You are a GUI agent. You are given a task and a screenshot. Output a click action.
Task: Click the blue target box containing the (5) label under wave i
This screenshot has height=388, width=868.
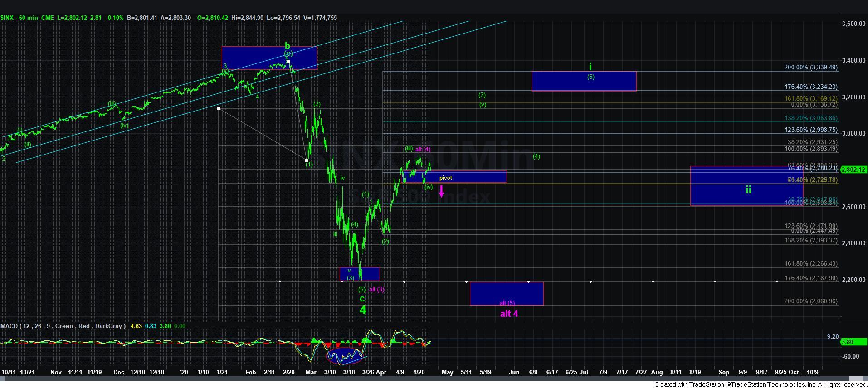[584, 81]
